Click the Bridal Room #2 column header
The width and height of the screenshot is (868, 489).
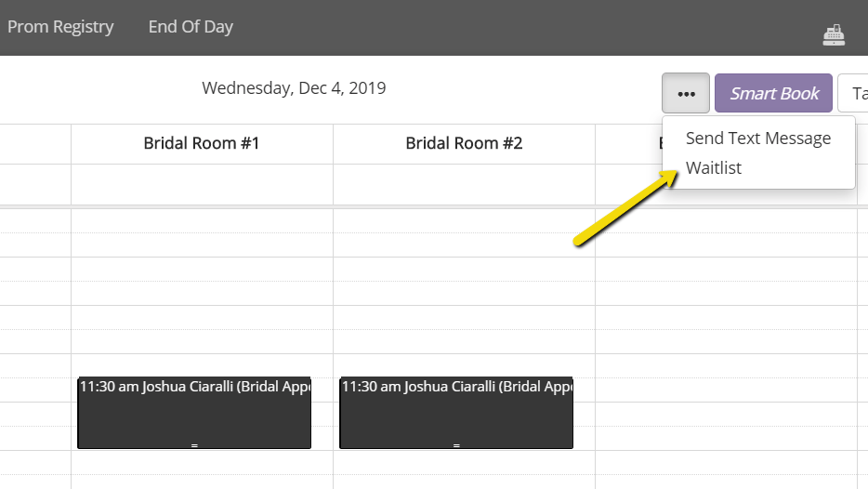point(464,143)
